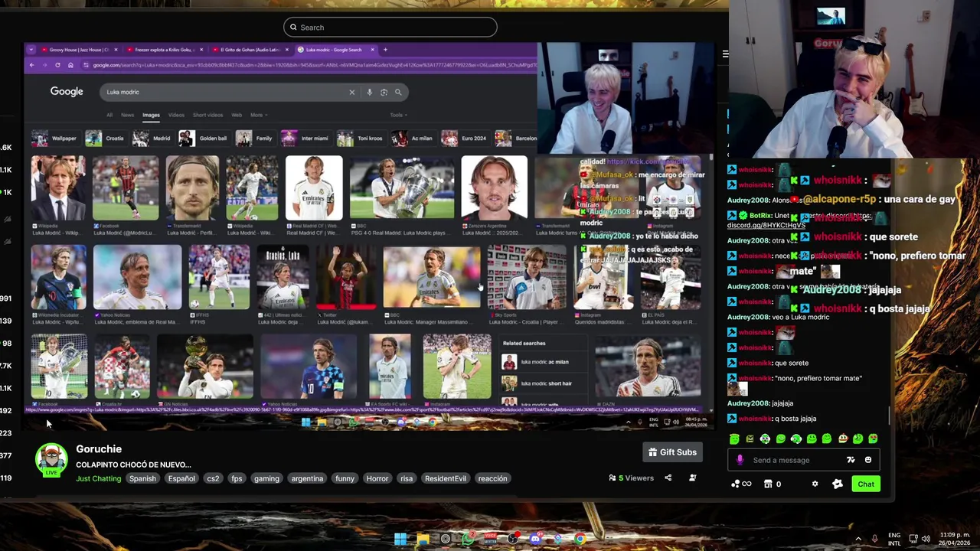Screen dimensions: 980x551
Task: Click the Gift Subs button
Action: (673, 452)
